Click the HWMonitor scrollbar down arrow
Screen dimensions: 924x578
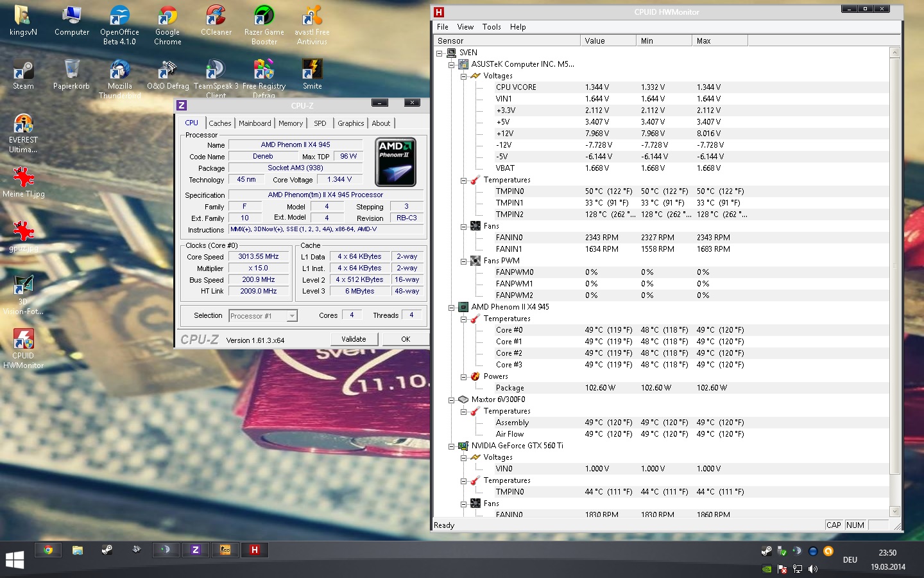click(x=895, y=511)
